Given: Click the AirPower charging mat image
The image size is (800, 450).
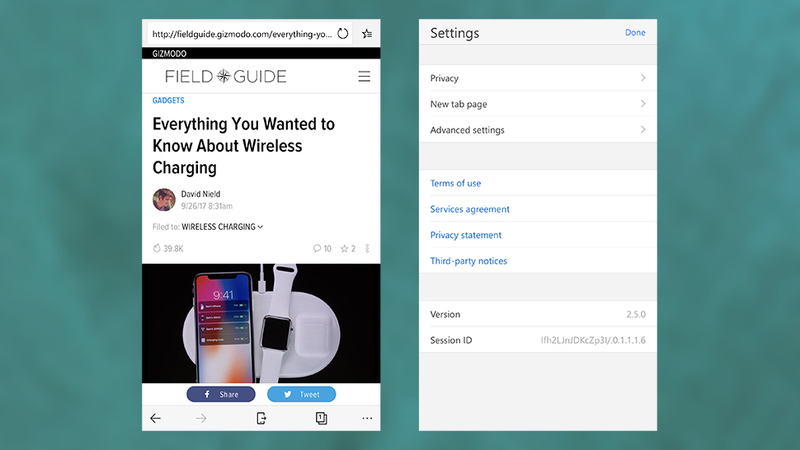Looking at the screenshot, I should click(x=261, y=323).
